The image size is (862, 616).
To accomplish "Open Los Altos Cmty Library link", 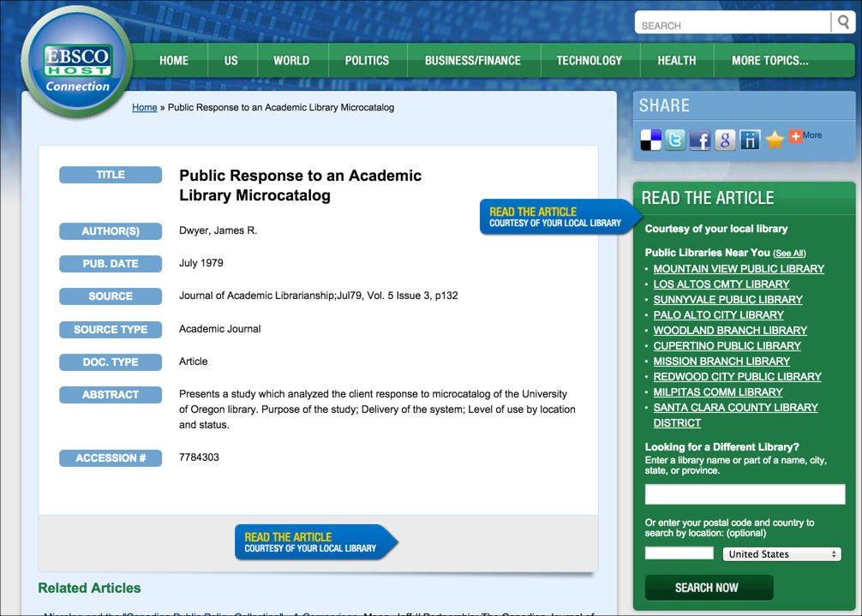I will click(x=721, y=284).
